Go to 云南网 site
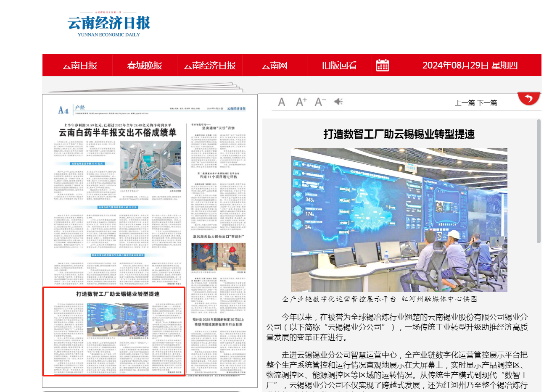Screen dimensions: 544x392 pos(275,66)
